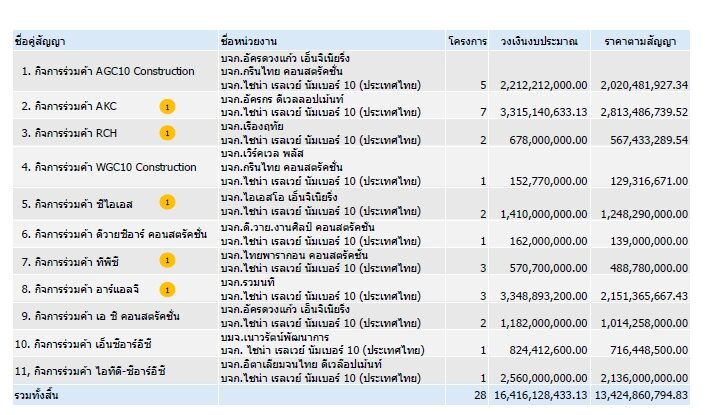This screenshot has height=415, width=710.
Task: Click contract price 2,813,486,739.52
Action: [x=644, y=112]
